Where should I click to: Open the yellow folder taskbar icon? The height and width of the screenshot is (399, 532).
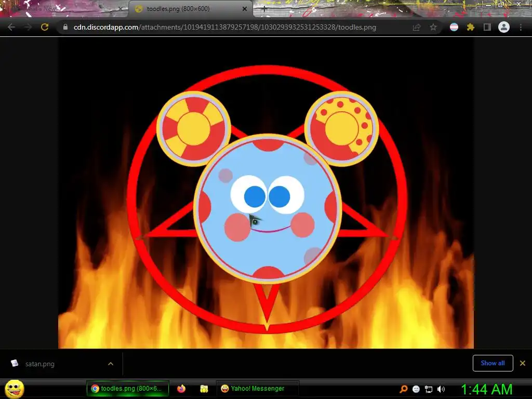(x=204, y=389)
